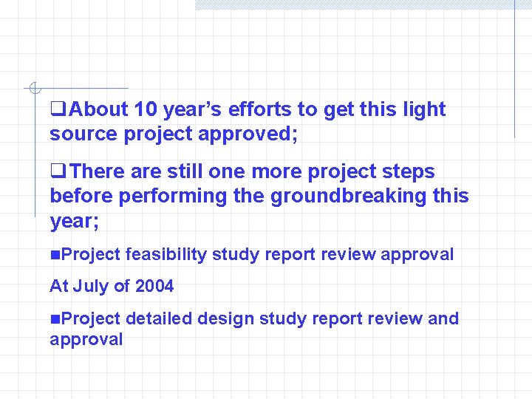Click the line "before performing the groundbreaking this"
This screenshot has height=399, width=532.
point(259,197)
